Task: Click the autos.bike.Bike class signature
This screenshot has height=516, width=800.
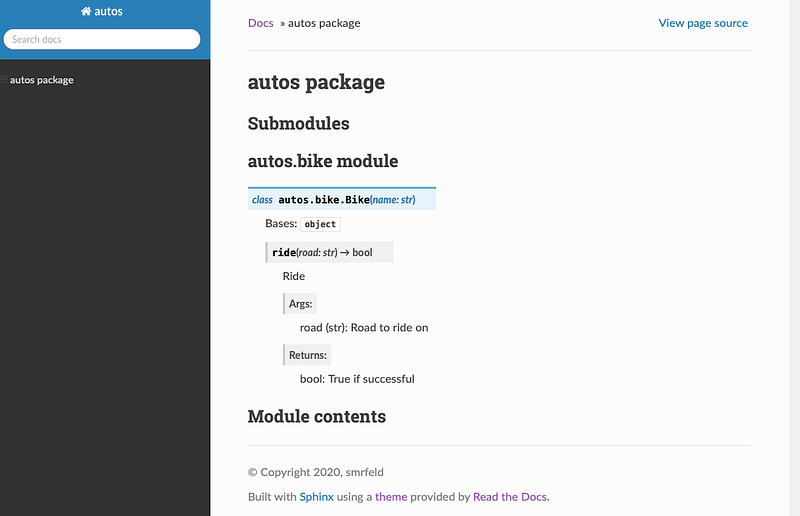Action: (323, 200)
